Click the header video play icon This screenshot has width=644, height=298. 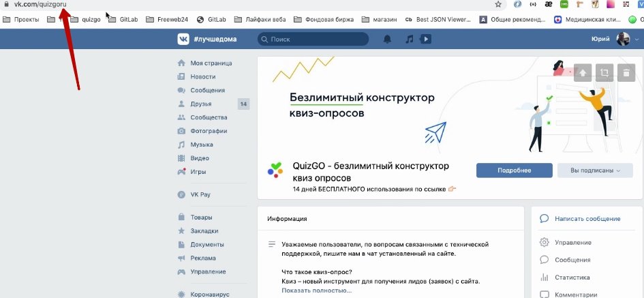click(x=425, y=40)
